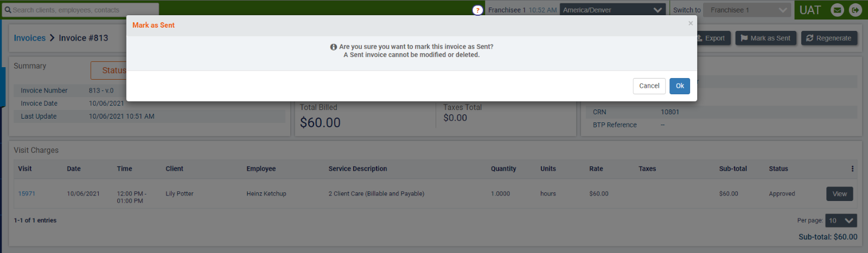The image size is (868, 253).
Task: Click the View button for the visit
Action: click(839, 194)
